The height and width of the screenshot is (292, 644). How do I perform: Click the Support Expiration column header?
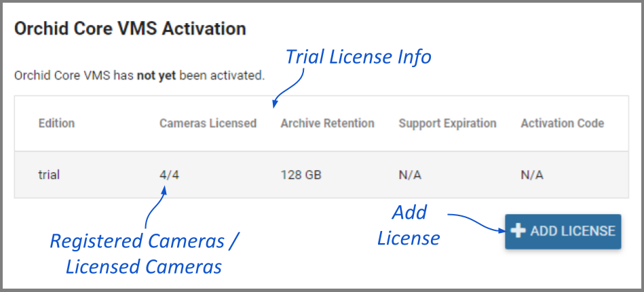pos(447,123)
